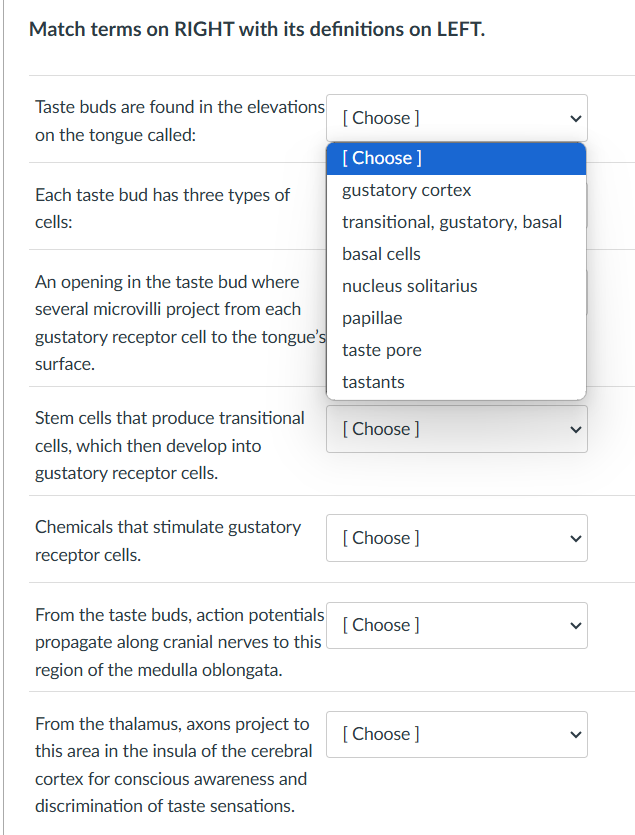The width and height of the screenshot is (635, 835).
Task: Click the chevron on the medulla oblongata dropdown
Action: 575,625
